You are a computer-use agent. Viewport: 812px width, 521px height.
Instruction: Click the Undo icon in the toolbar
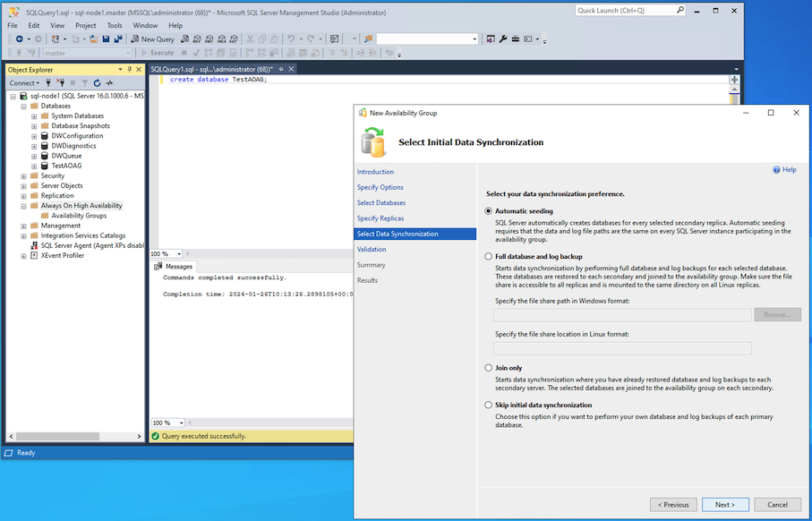point(291,38)
